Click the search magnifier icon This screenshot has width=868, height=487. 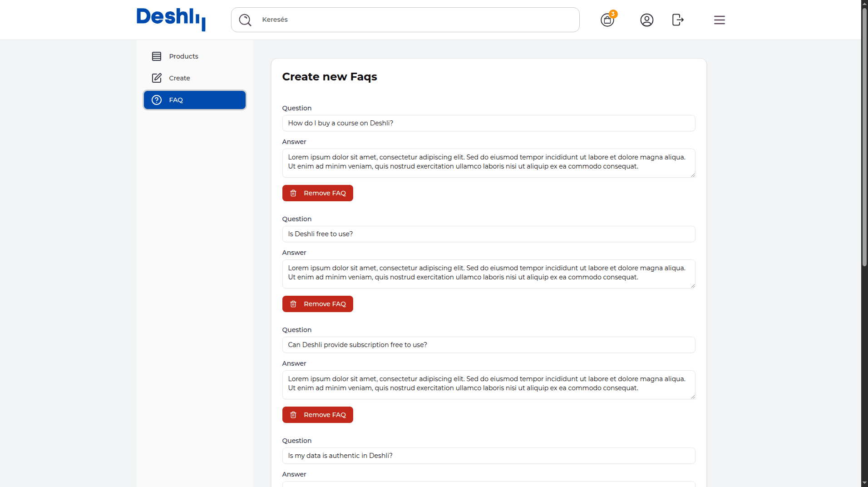click(245, 20)
